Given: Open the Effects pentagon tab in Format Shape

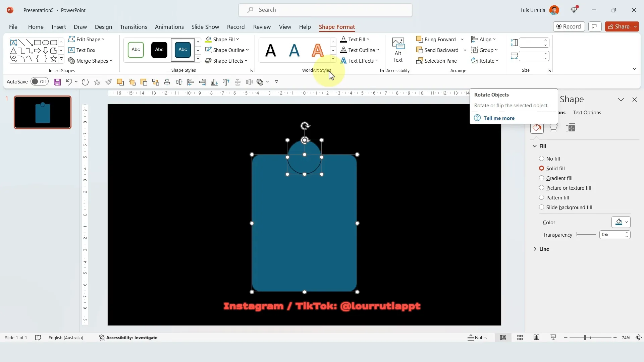Looking at the screenshot, I should click(553, 128).
